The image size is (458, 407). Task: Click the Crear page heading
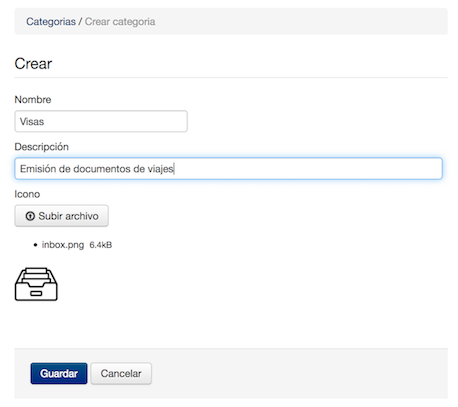click(x=33, y=64)
